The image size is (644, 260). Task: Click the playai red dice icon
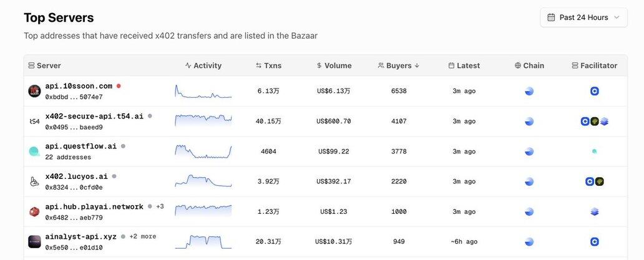[x=34, y=212]
